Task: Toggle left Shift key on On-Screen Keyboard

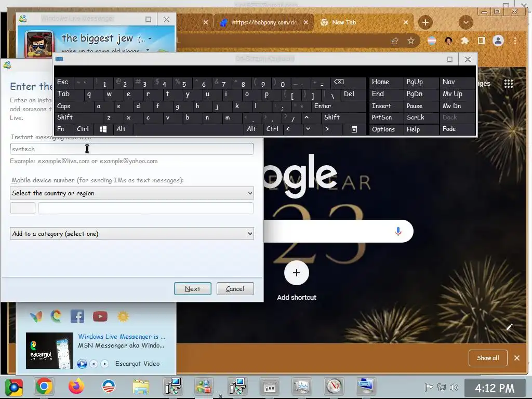Action: coord(79,117)
